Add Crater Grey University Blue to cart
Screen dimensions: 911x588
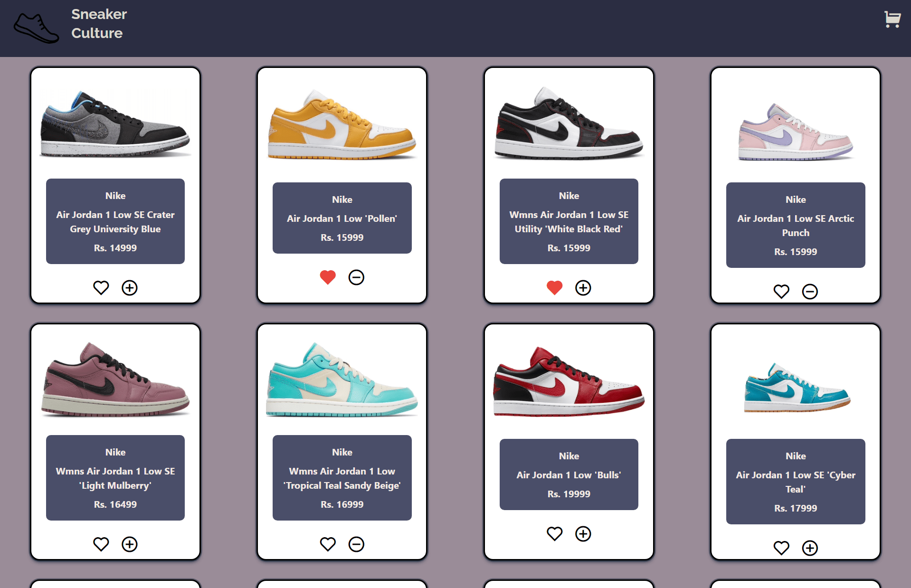[129, 288]
